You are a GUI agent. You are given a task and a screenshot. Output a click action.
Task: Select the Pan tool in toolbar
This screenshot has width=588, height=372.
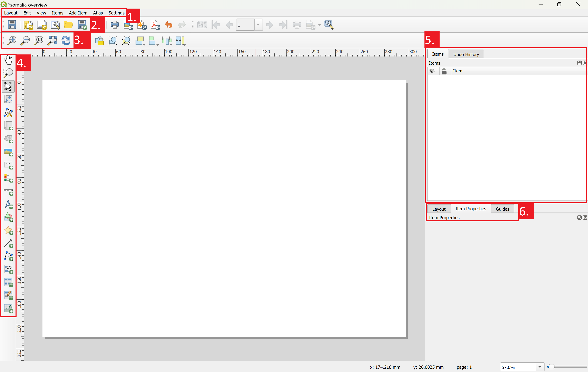(8, 60)
